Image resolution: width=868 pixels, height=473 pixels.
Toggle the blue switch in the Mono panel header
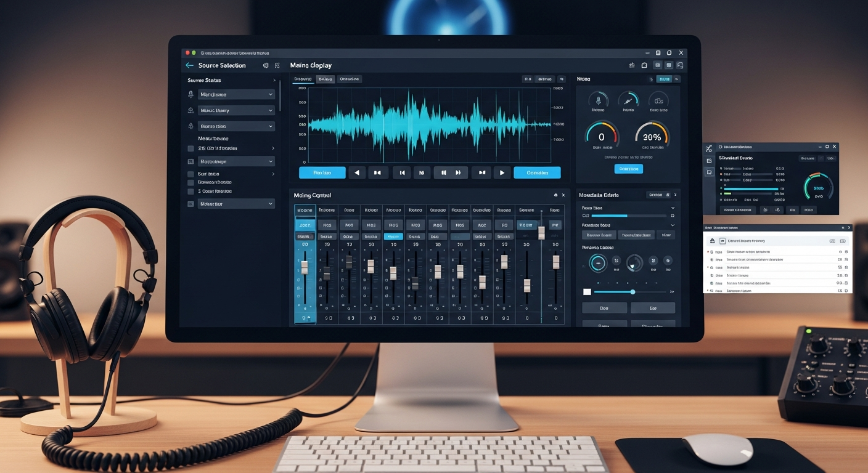click(x=665, y=79)
